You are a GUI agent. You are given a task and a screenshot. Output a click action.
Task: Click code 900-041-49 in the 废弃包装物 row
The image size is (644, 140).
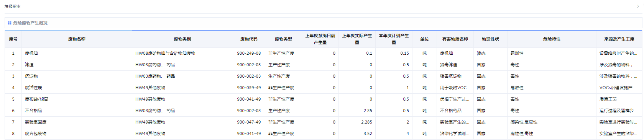point(249,133)
